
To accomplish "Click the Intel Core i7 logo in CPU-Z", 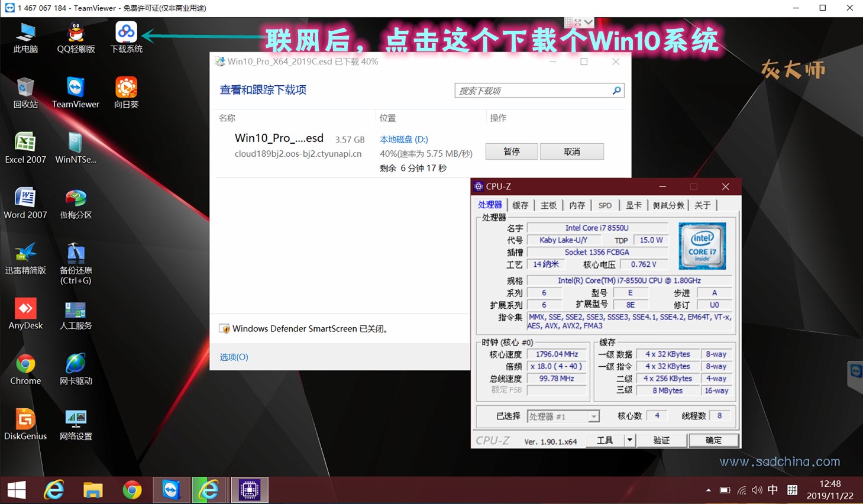I will tap(702, 246).
